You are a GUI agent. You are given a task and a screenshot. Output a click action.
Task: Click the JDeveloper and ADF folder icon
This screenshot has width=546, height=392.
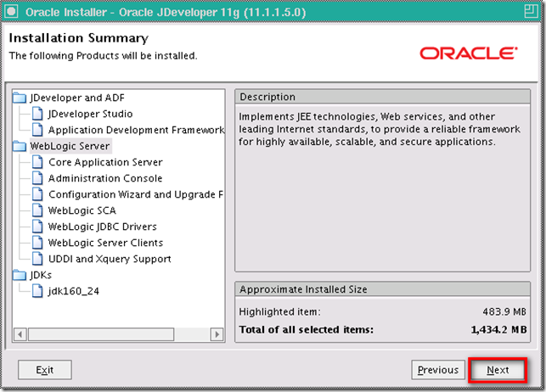20,98
